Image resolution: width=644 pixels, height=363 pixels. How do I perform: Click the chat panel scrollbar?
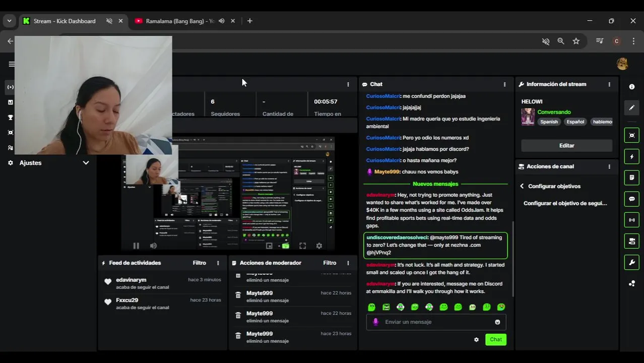coord(512,260)
